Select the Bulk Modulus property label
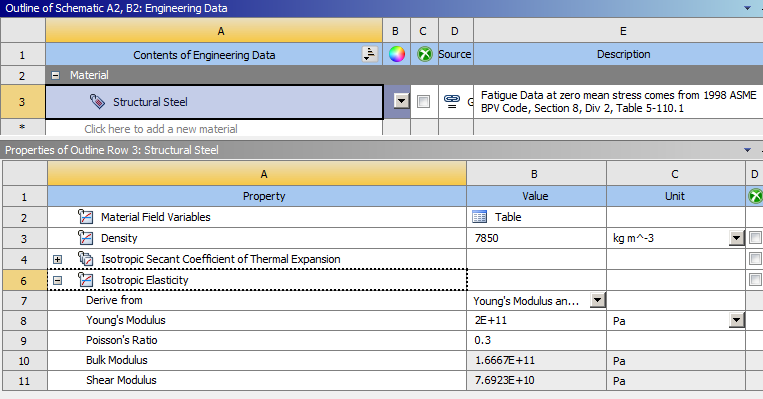 click(x=117, y=360)
